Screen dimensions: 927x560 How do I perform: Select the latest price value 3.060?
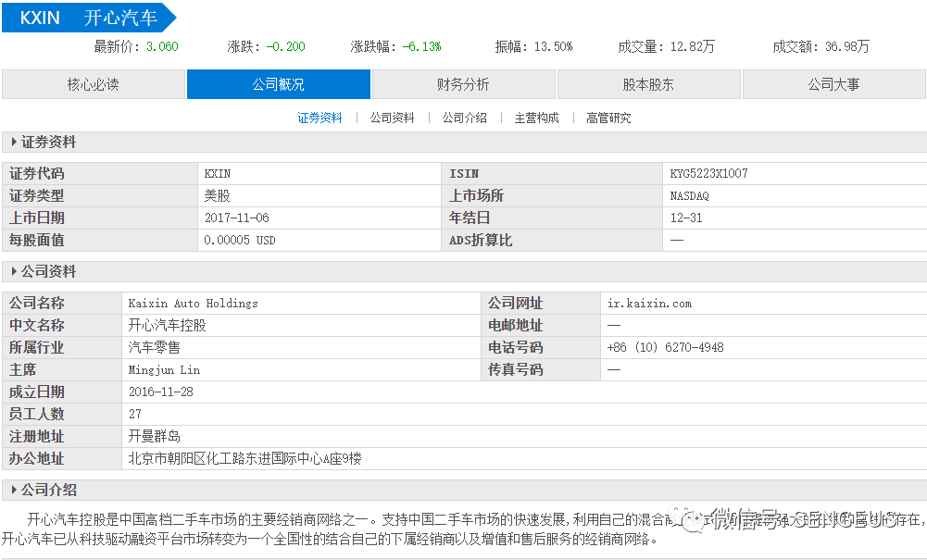(162, 46)
